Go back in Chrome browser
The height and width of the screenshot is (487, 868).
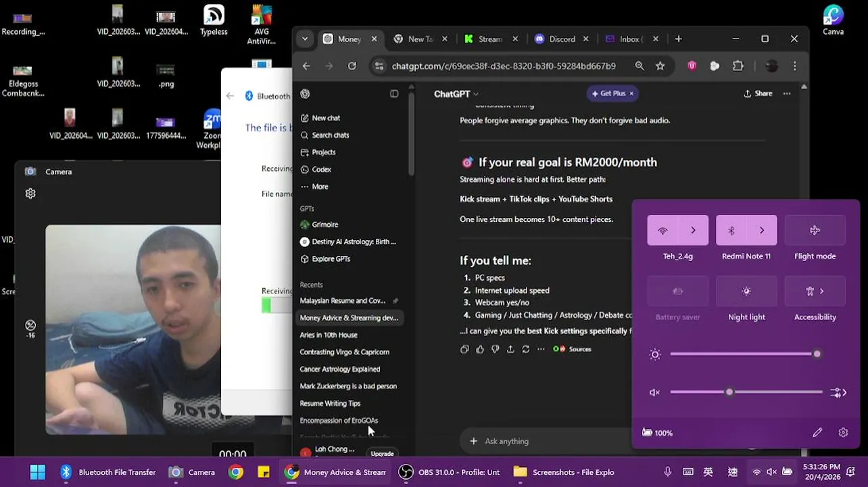coord(306,66)
